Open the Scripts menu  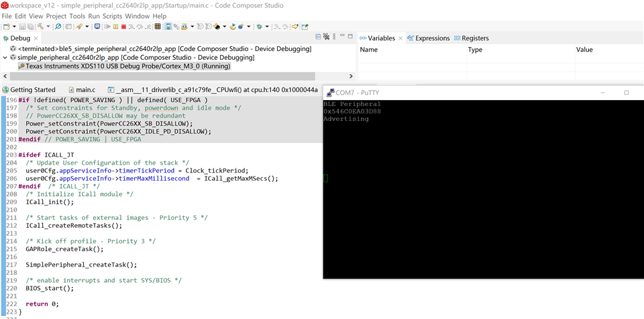click(x=112, y=16)
